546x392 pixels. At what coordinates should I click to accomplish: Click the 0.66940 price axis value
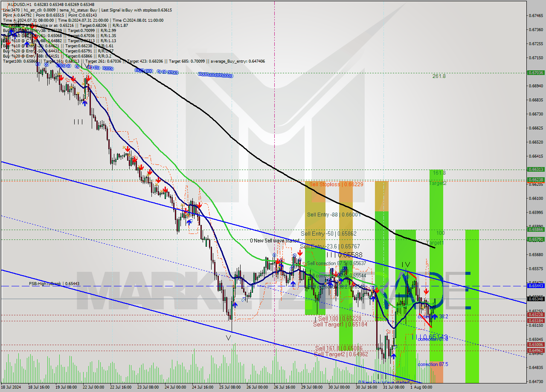tap(536, 86)
